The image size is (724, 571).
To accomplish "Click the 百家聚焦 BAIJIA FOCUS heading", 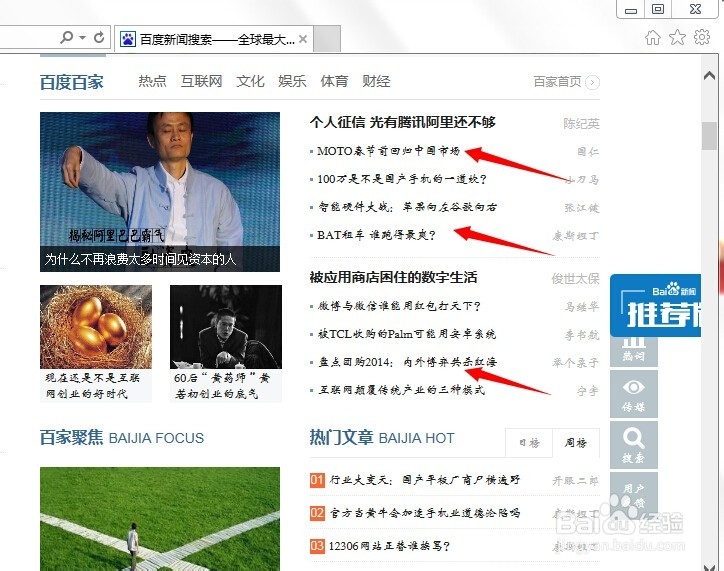I will [122, 438].
